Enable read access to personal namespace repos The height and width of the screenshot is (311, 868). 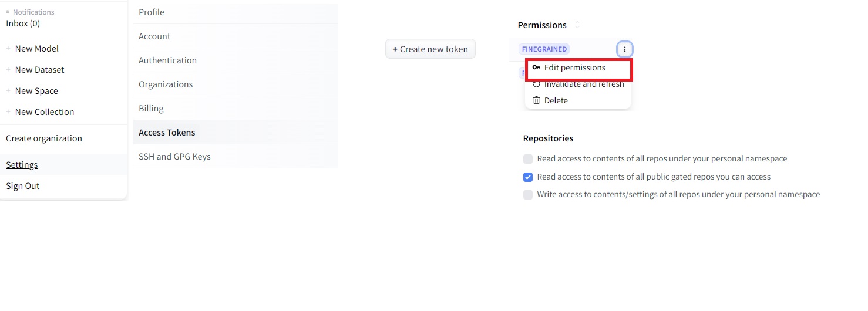pyautogui.click(x=528, y=159)
